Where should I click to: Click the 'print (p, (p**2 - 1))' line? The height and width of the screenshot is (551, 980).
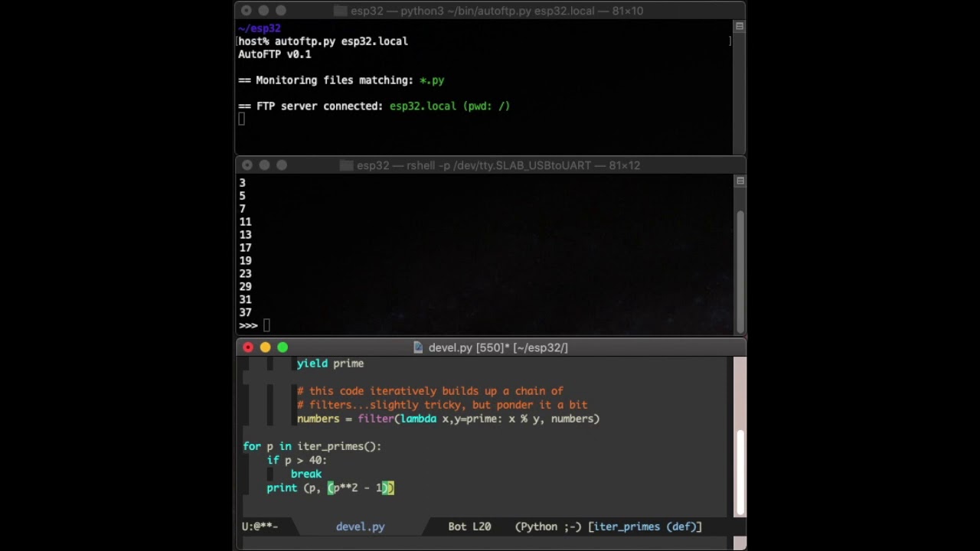coord(330,487)
